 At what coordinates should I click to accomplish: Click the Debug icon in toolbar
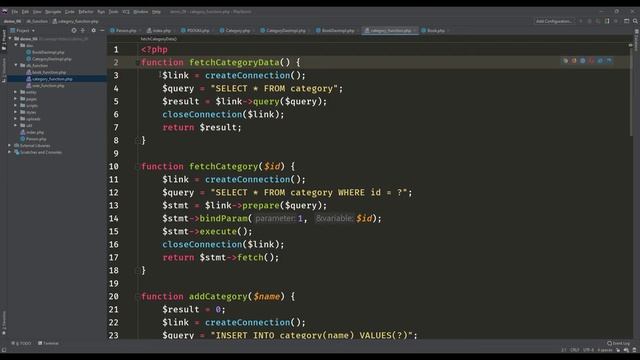[589, 21]
